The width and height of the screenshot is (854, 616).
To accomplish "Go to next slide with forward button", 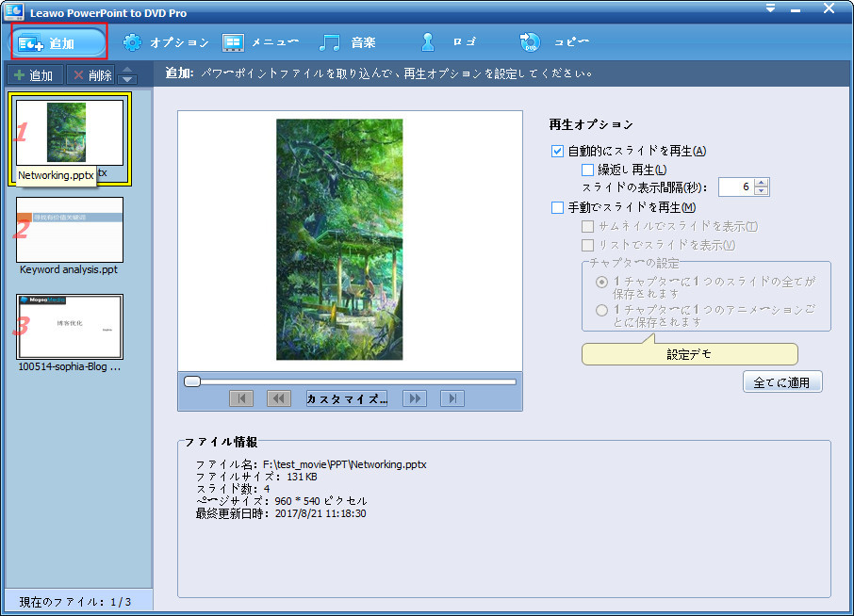I will click(x=415, y=398).
